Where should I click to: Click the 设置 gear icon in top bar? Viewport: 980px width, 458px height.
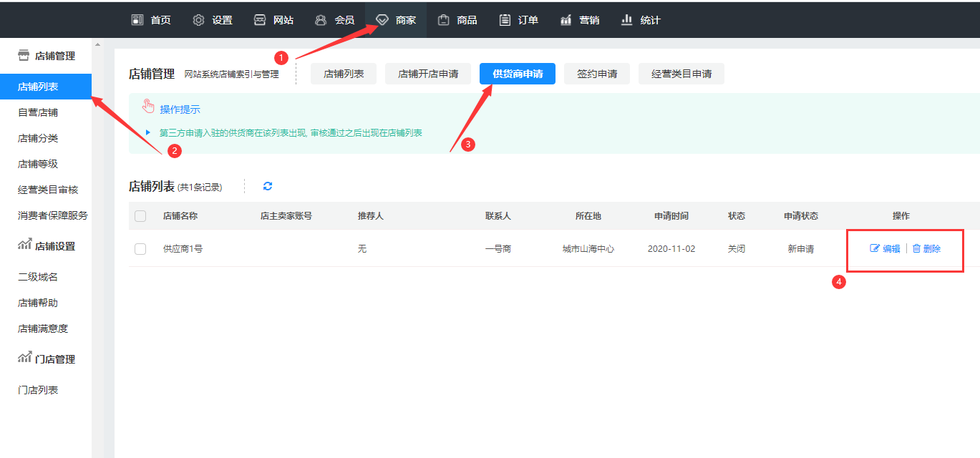click(198, 20)
